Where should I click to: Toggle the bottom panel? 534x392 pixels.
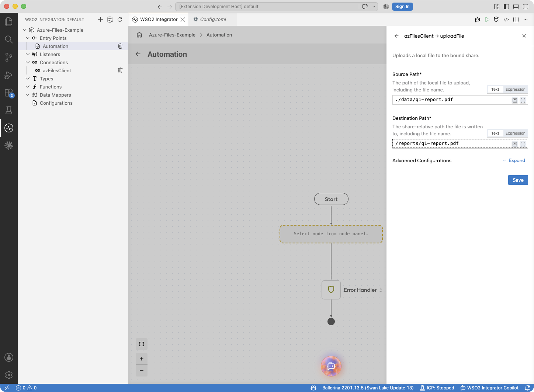point(516,7)
